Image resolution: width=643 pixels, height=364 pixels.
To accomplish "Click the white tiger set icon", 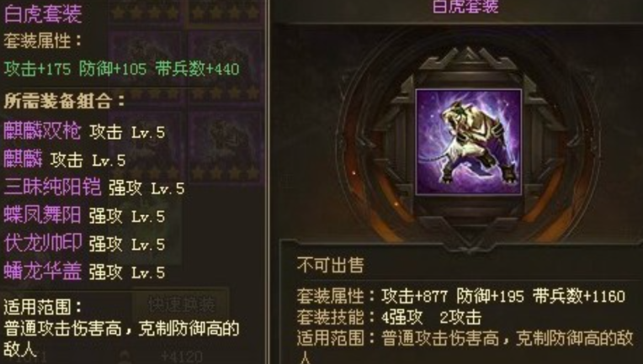I will [x=469, y=142].
